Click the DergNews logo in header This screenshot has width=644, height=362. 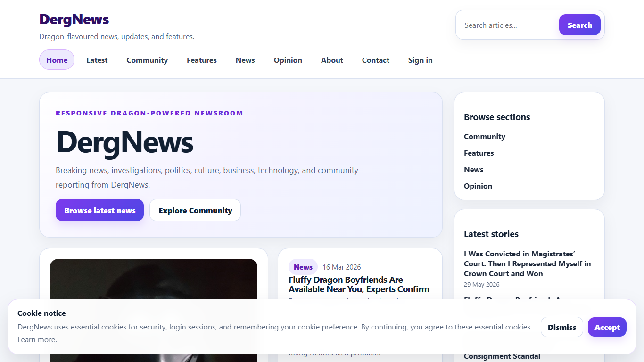pos(74,19)
